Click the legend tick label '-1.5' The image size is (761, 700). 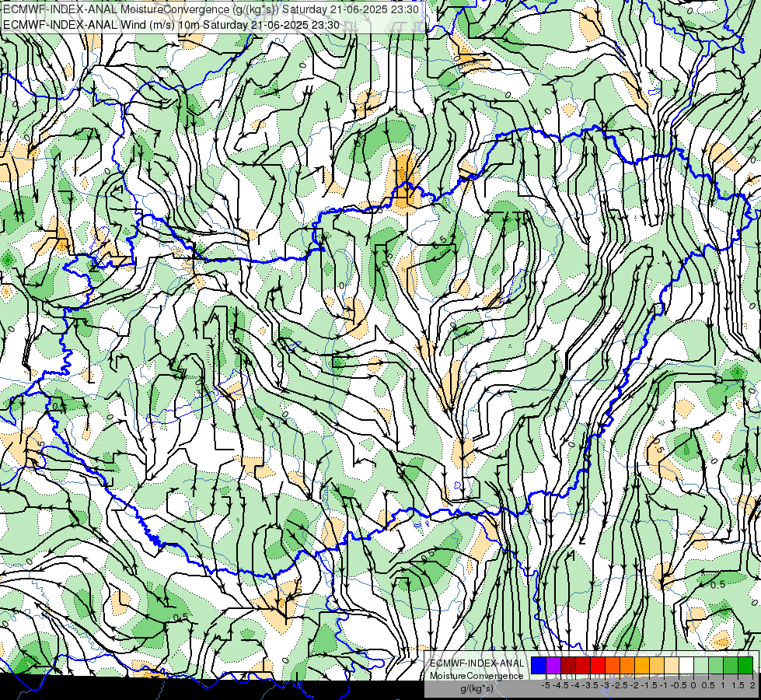649,685
